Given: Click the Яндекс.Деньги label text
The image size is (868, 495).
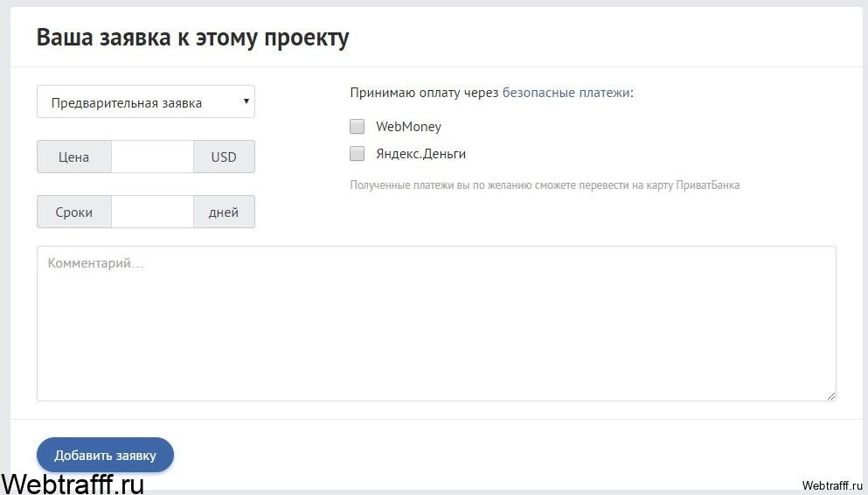Looking at the screenshot, I should (x=420, y=153).
